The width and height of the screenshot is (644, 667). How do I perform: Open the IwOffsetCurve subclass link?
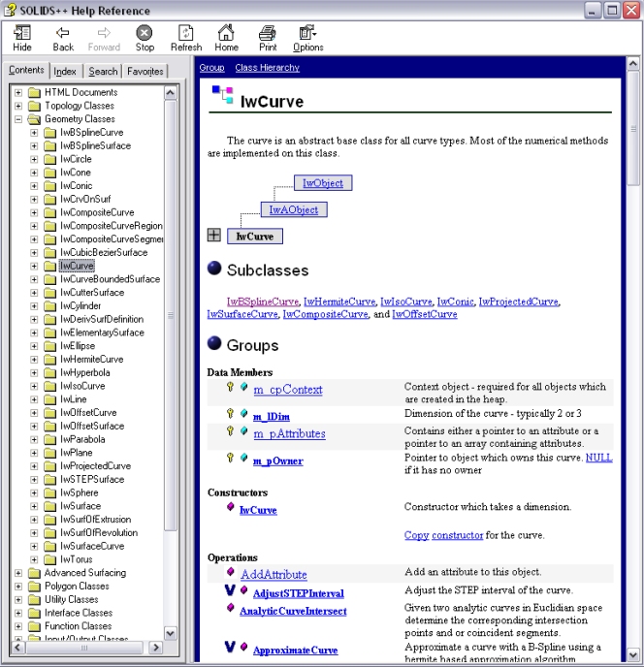[x=425, y=314]
